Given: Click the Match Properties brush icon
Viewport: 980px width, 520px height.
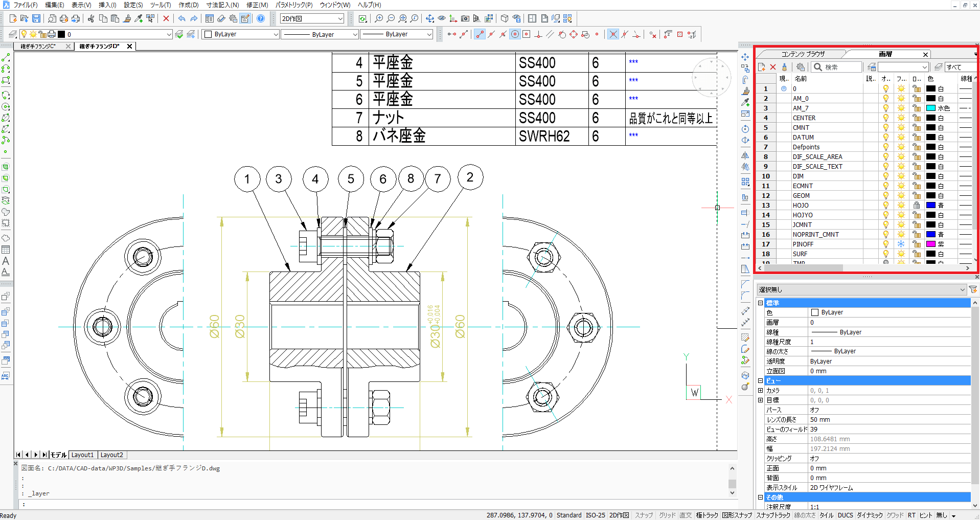Looking at the screenshot, I should [127, 18].
